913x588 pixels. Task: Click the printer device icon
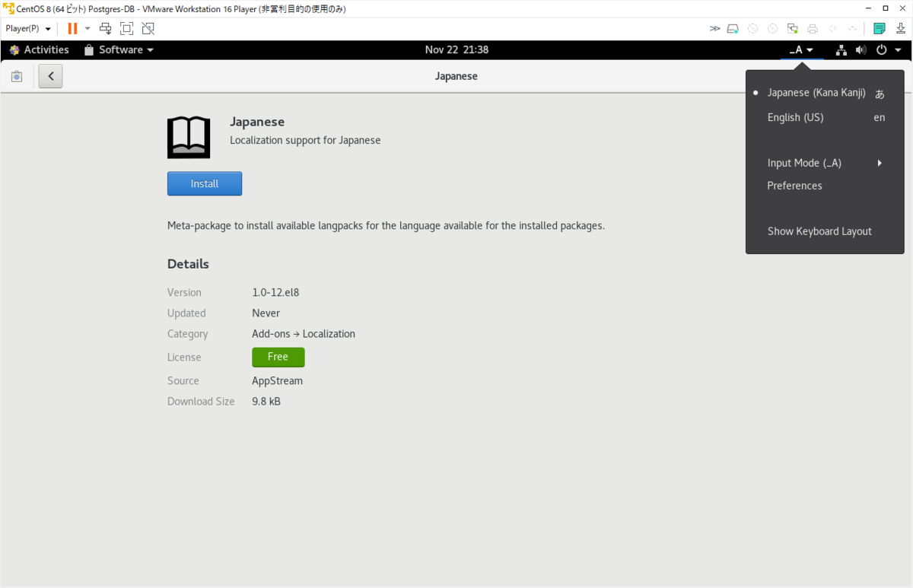(813, 28)
